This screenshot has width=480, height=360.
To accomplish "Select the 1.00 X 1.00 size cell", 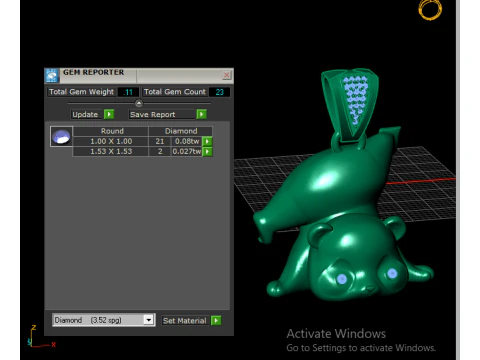I will point(111,141).
